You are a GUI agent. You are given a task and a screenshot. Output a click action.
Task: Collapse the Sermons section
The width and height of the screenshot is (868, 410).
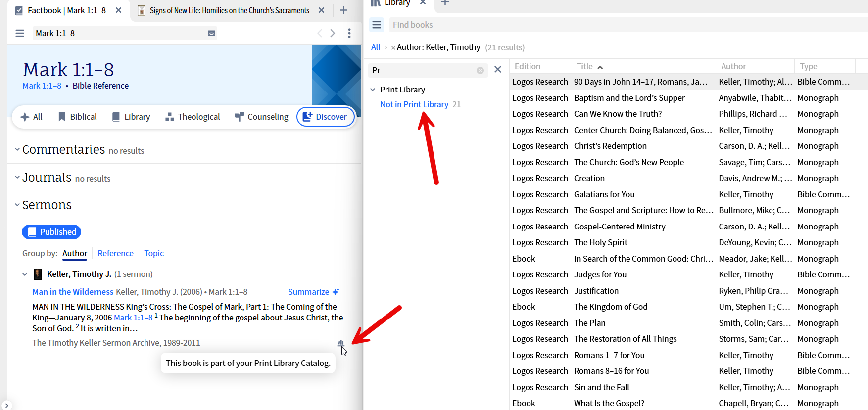(17, 205)
